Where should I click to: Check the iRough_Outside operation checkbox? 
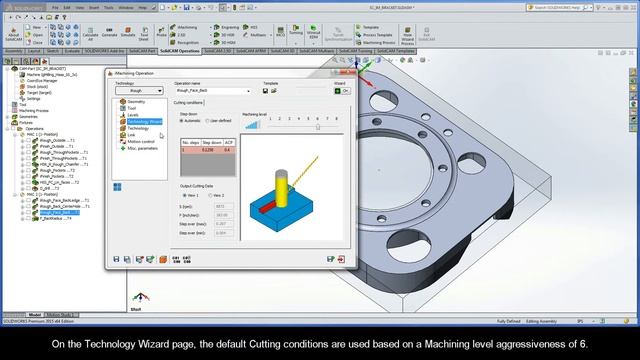point(29,140)
